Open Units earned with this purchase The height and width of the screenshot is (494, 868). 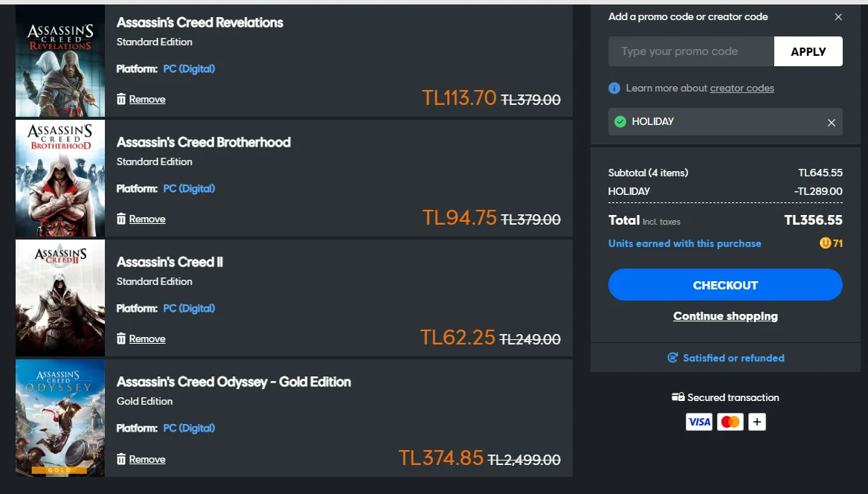pos(684,243)
